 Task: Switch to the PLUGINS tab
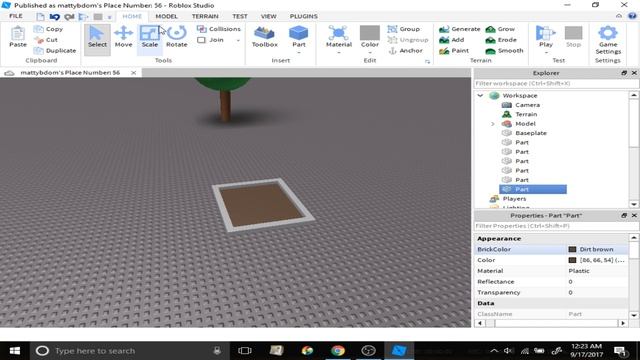[x=304, y=16]
